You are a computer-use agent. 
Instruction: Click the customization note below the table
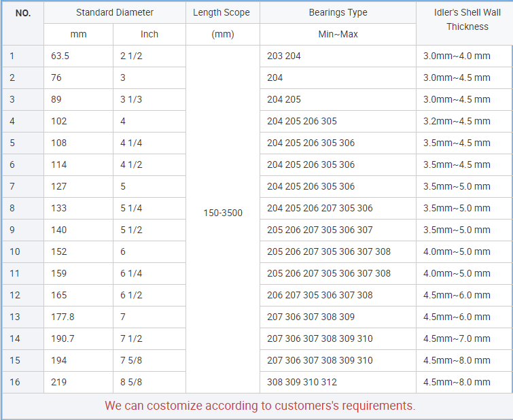point(260,406)
